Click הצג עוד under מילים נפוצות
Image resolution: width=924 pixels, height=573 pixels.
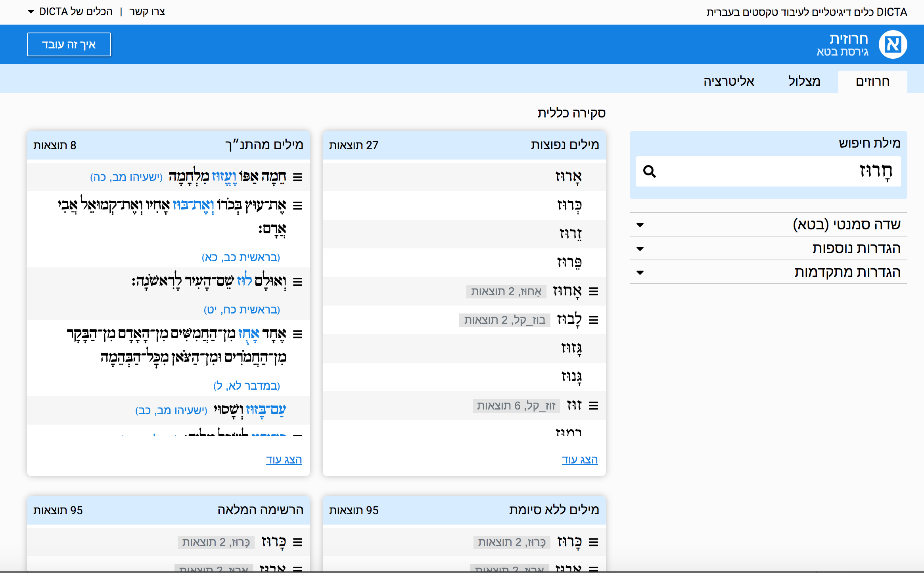[579, 460]
